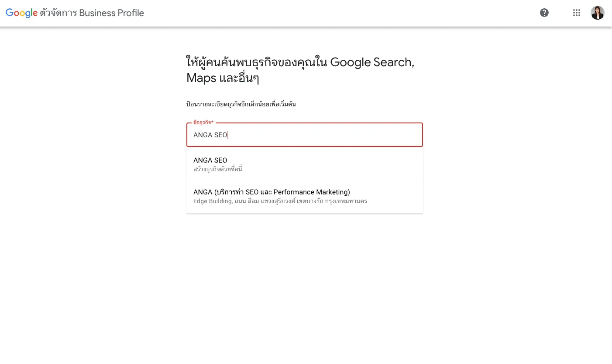Viewport: 612px width, 364px height.
Task: Open the help question mark icon
Action: tap(544, 13)
